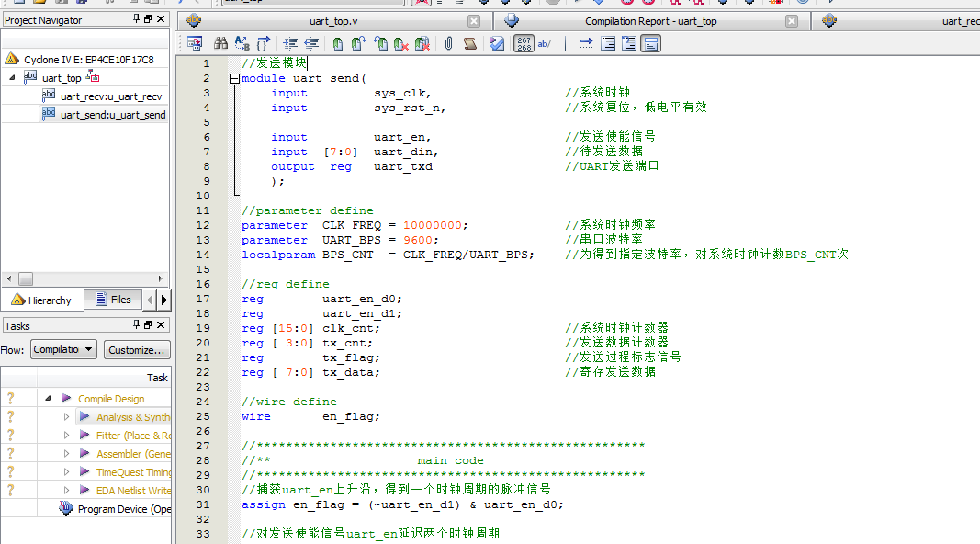Click the Find binoculars icon in editor toolbar
This screenshot has width=980, height=544.
click(x=220, y=43)
